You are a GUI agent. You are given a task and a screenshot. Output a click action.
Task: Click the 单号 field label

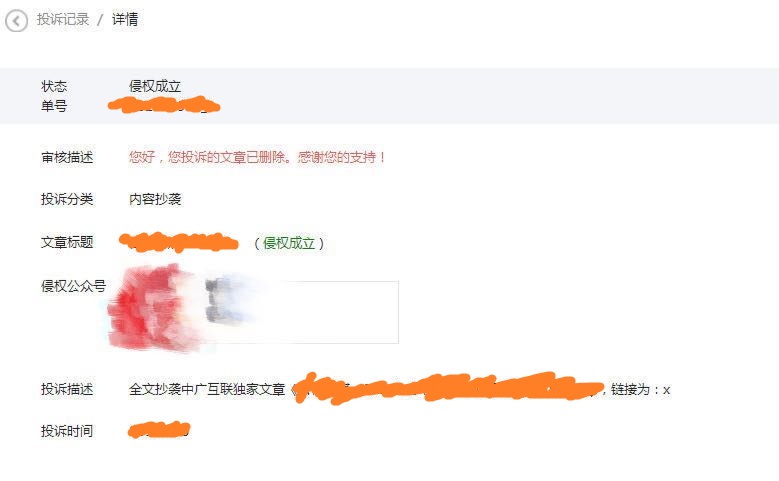click(x=54, y=106)
